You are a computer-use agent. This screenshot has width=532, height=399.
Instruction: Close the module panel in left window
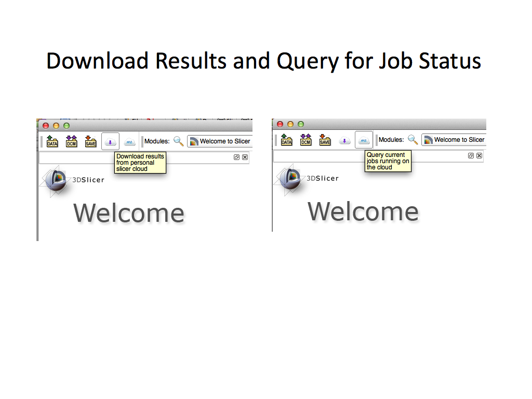(x=245, y=157)
